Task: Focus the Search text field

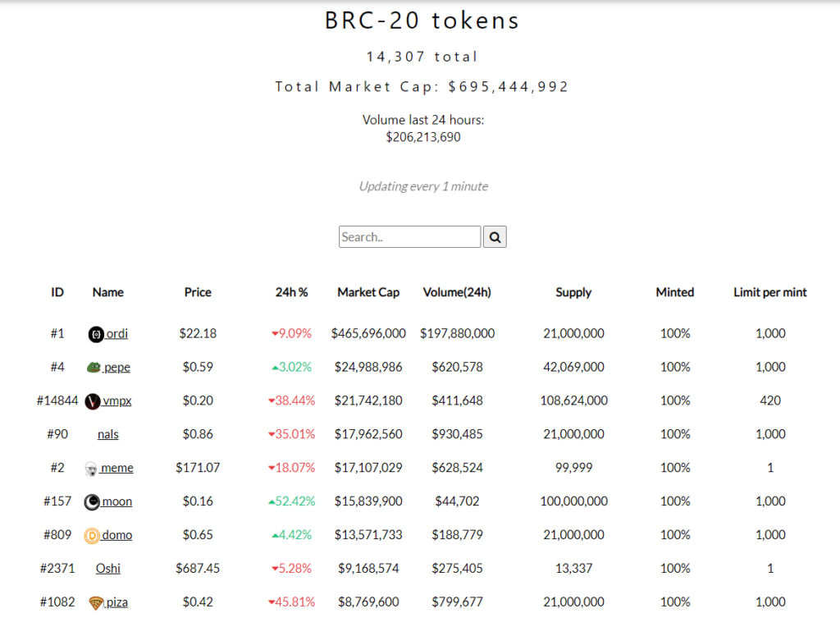Action: 409,237
